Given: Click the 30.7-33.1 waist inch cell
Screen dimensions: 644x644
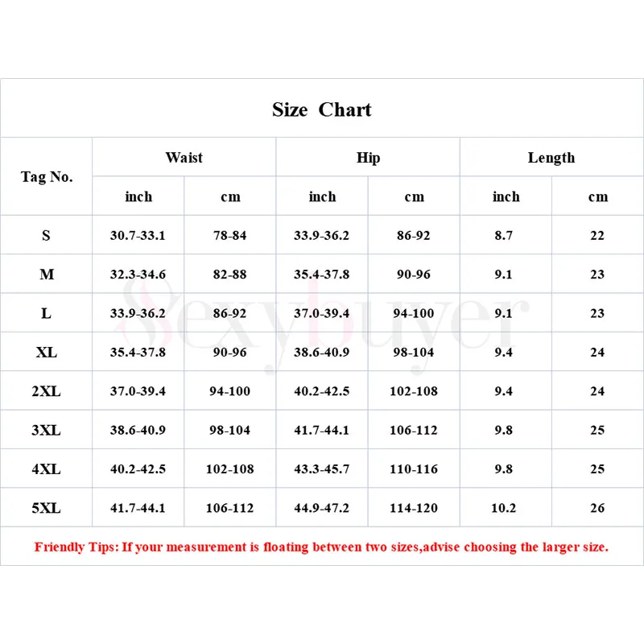Looking at the screenshot, I should (138, 236).
